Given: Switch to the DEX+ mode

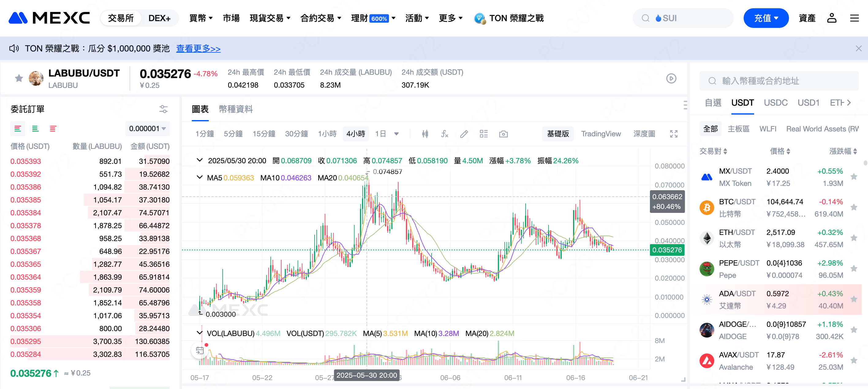Looking at the screenshot, I should [159, 18].
